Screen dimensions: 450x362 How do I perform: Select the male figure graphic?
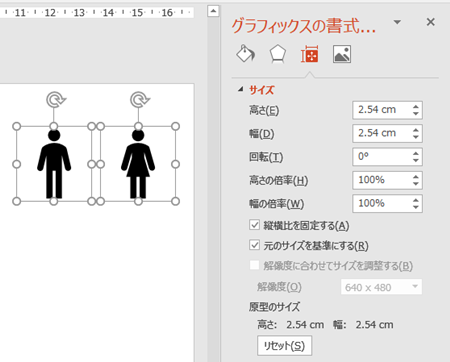coord(54,164)
